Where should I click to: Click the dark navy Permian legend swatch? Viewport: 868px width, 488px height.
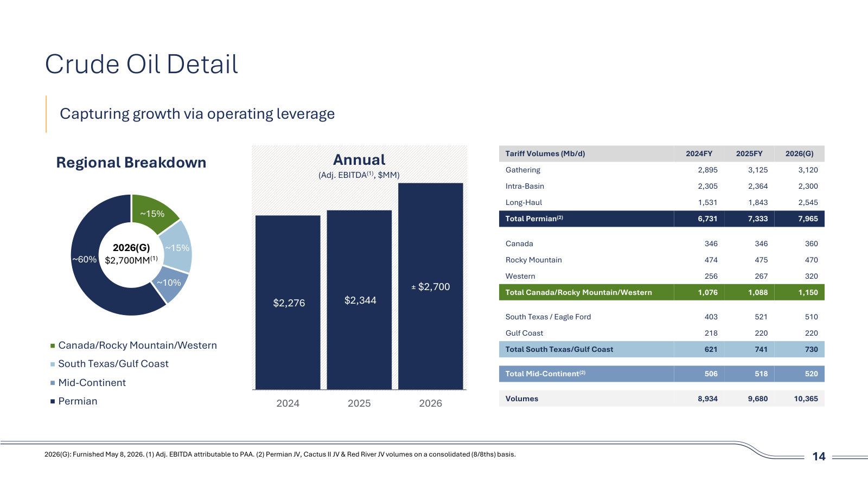[53, 401]
